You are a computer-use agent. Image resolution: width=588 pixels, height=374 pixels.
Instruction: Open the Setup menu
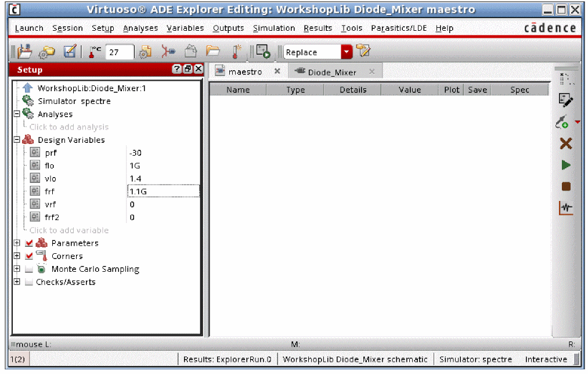103,28
